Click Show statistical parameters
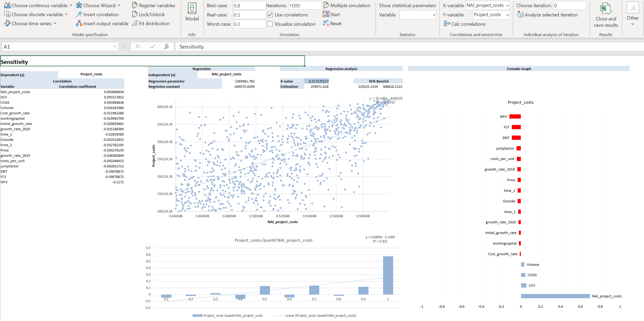Viewport: 644px width, 321px height. (407, 5)
